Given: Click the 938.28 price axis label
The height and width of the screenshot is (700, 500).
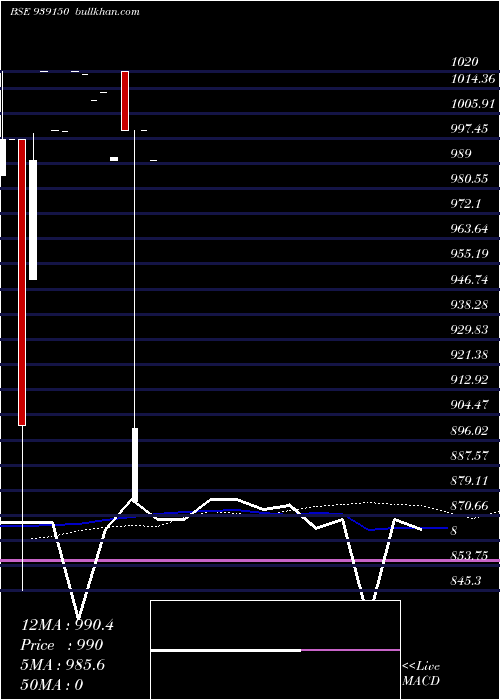Looking at the screenshot, I should point(469,305).
